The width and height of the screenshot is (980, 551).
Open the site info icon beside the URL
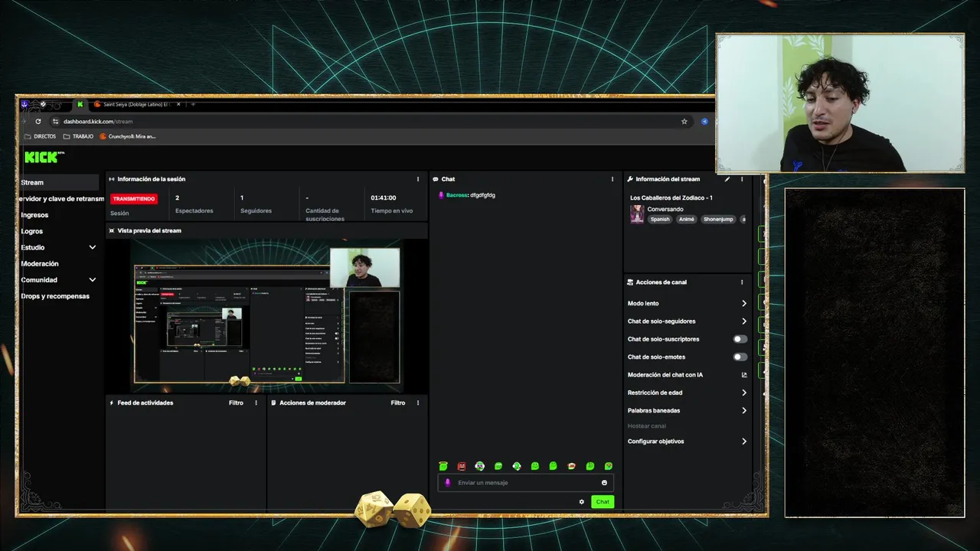[x=55, y=121]
